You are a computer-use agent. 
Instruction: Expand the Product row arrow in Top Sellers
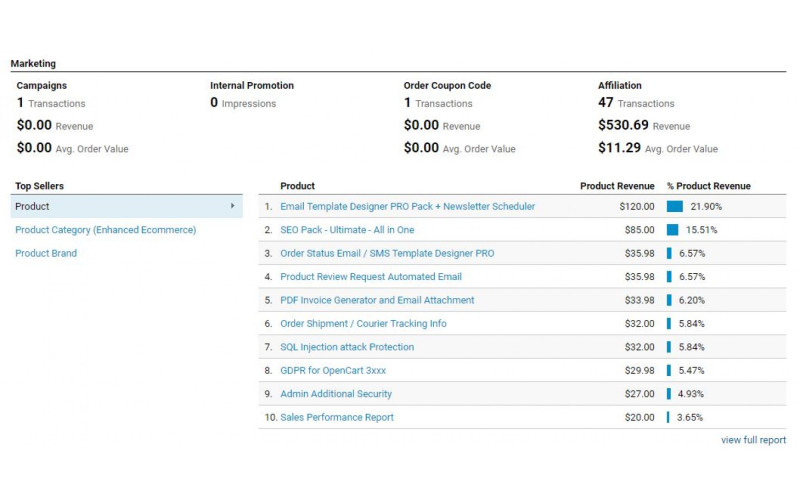coord(233,206)
